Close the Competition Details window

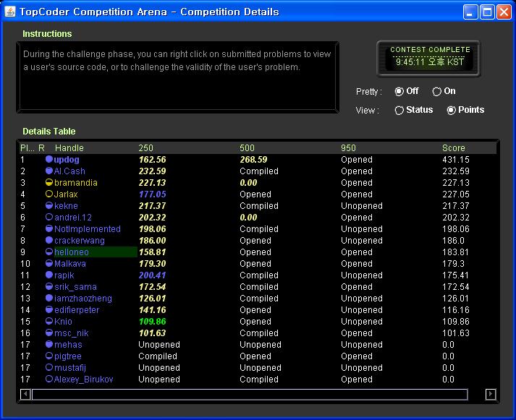[x=504, y=12]
